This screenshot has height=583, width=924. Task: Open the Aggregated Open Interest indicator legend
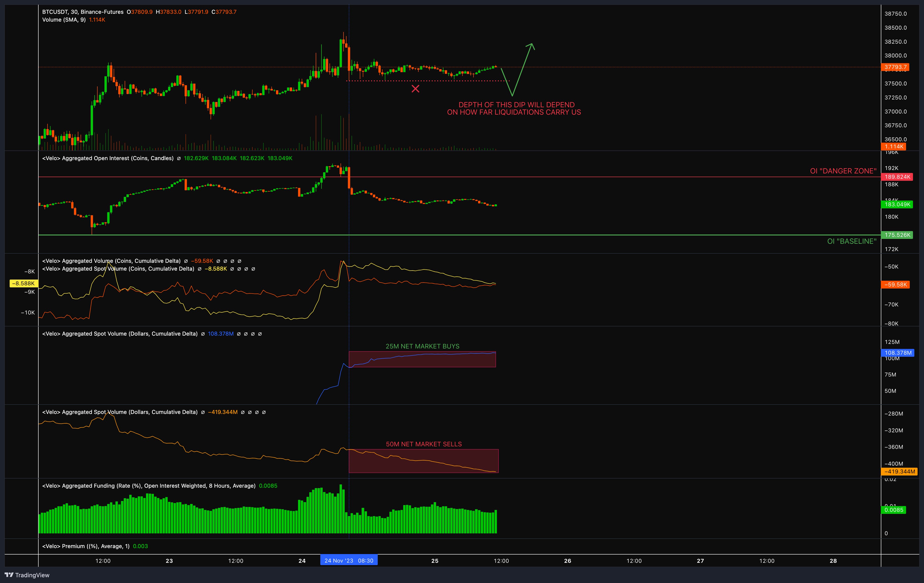pyautogui.click(x=107, y=158)
